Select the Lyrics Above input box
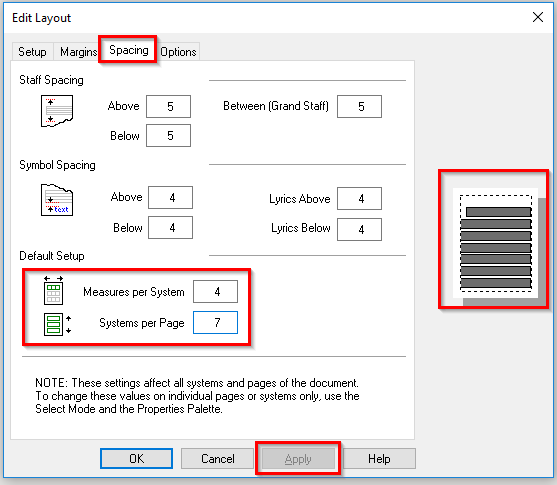The height and width of the screenshot is (485, 557). [x=359, y=199]
